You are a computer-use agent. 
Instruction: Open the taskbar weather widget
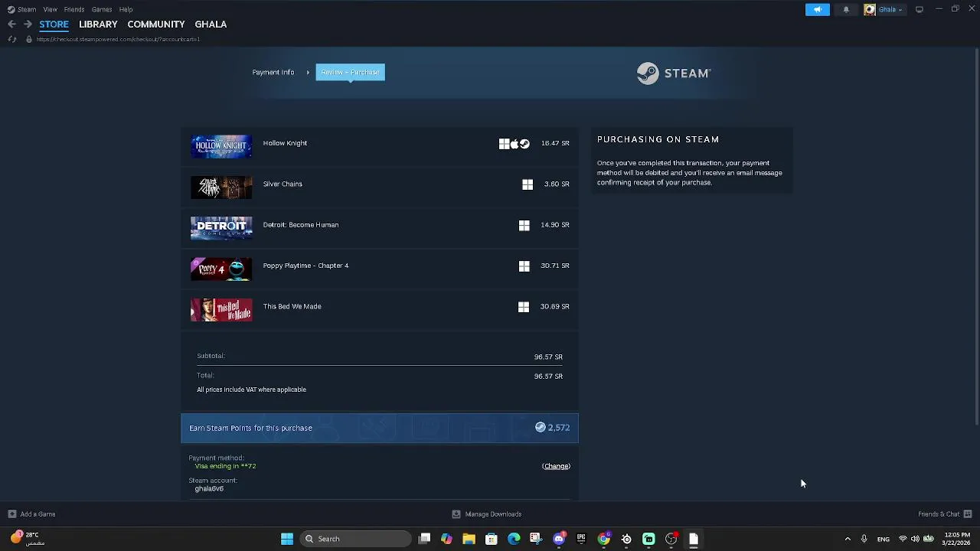[27, 539]
